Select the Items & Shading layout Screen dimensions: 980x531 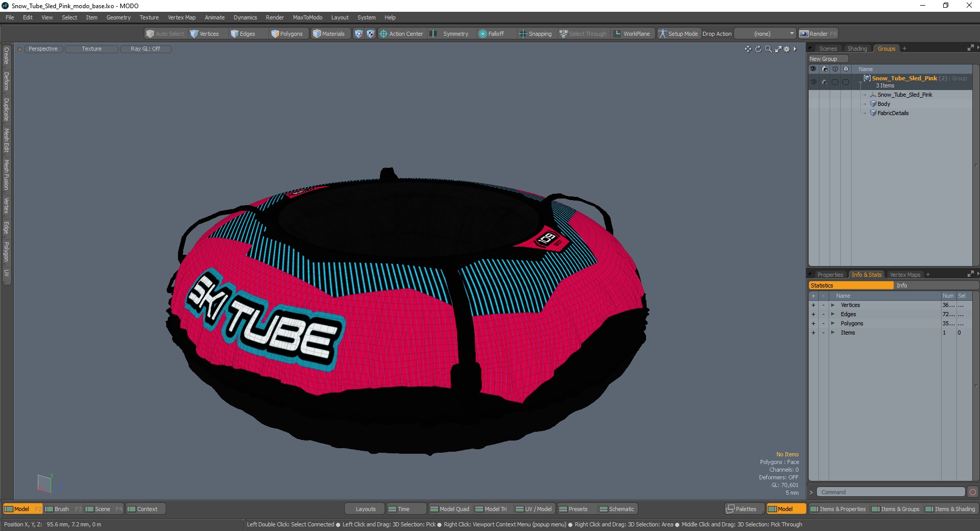click(x=950, y=509)
